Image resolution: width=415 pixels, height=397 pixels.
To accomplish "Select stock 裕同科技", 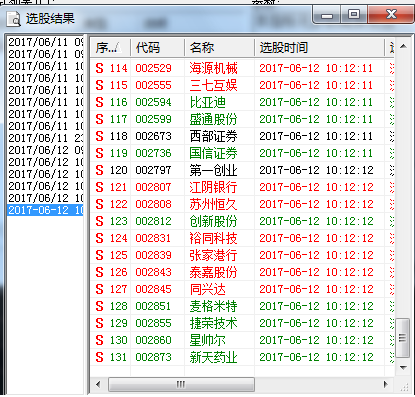I will [213, 238].
